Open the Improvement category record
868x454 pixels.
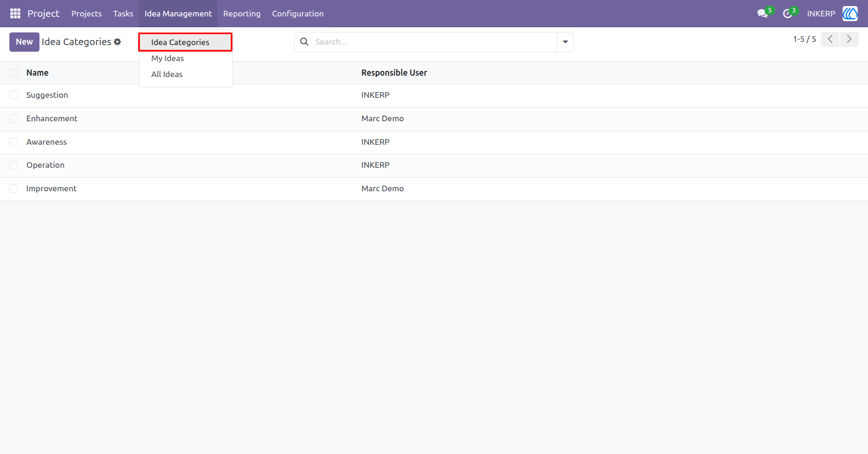[51, 188]
